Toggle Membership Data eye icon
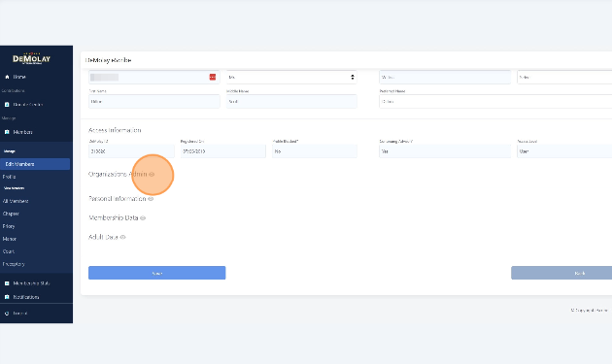This screenshot has height=364, width=612. (x=143, y=218)
